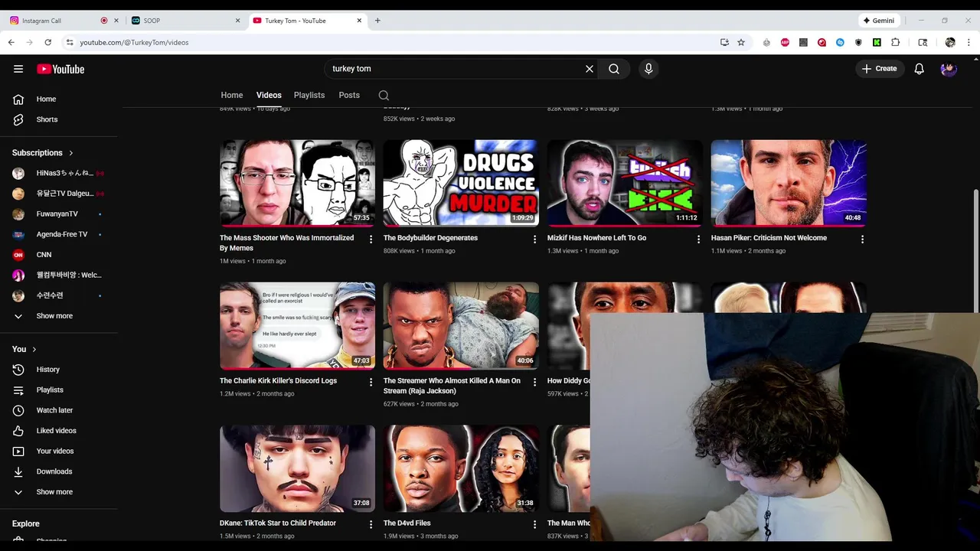Open the notifications bell

tap(920, 69)
